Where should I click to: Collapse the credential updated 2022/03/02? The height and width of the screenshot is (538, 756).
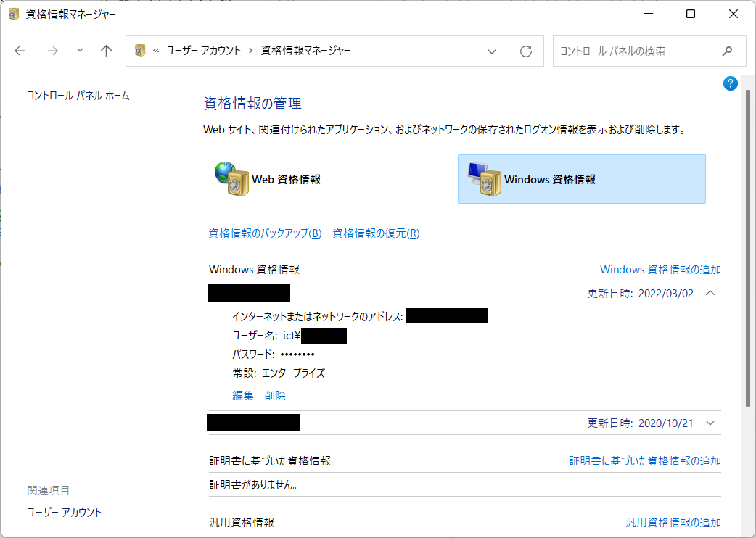pyautogui.click(x=710, y=293)
